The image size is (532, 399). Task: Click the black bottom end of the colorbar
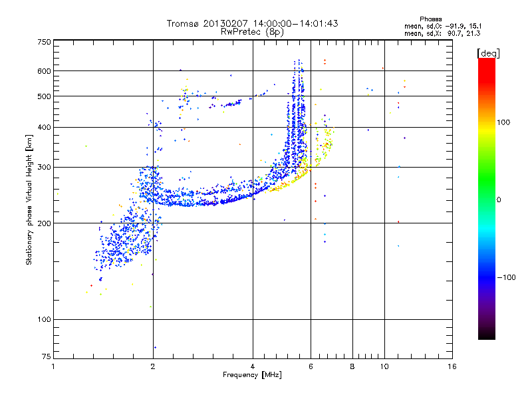click(x=486, y=336)
